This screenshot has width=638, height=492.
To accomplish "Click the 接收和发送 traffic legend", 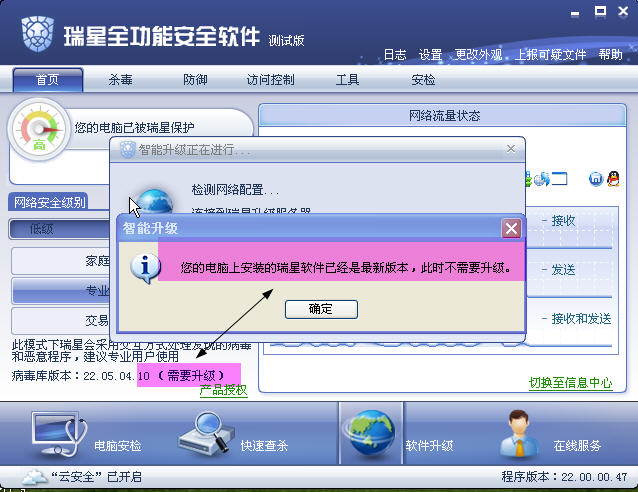I will 581,319.
